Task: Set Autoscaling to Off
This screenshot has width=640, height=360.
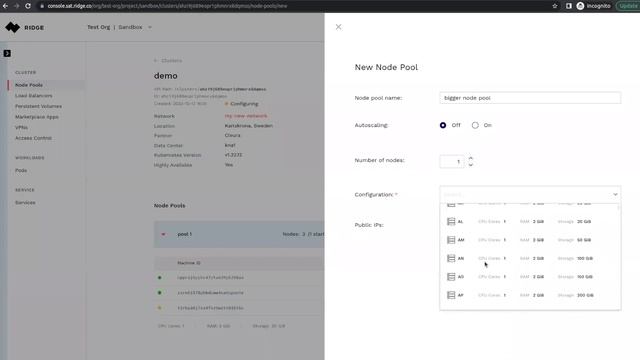Action: click(x=443, y=125)
